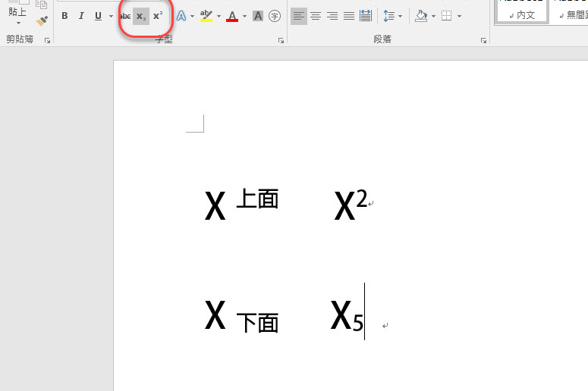Screen dimensions: 588x391
Task: Toggle superscript formatting
Action: 158,16
